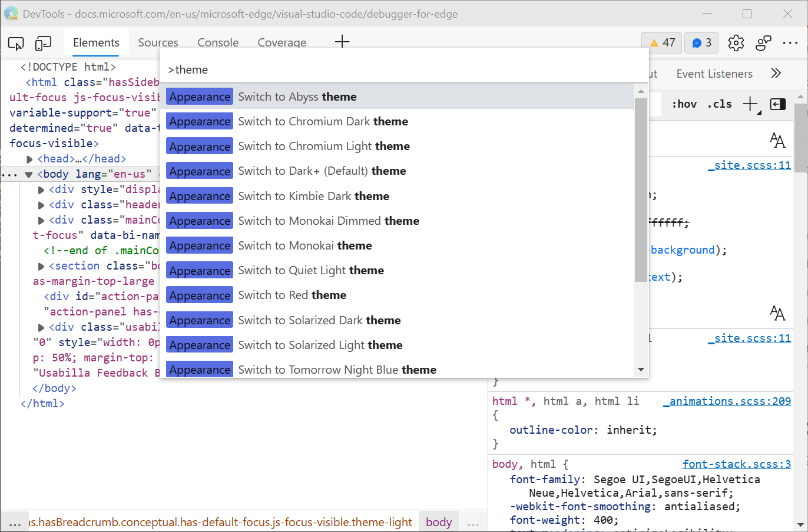
Task: Click ellipsis beside the body row
Action: (x=10, y=175)
